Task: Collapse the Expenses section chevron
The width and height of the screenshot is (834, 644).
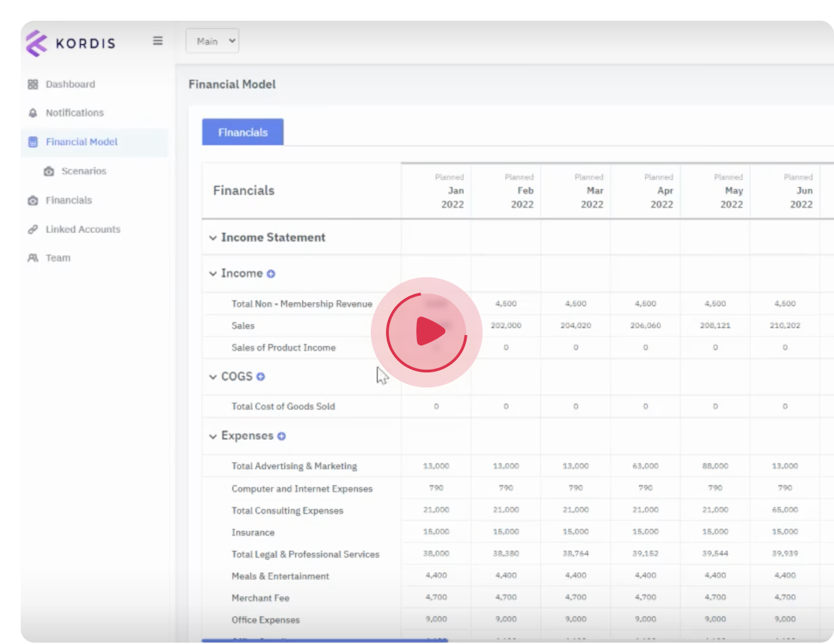Action: [213, 436]
